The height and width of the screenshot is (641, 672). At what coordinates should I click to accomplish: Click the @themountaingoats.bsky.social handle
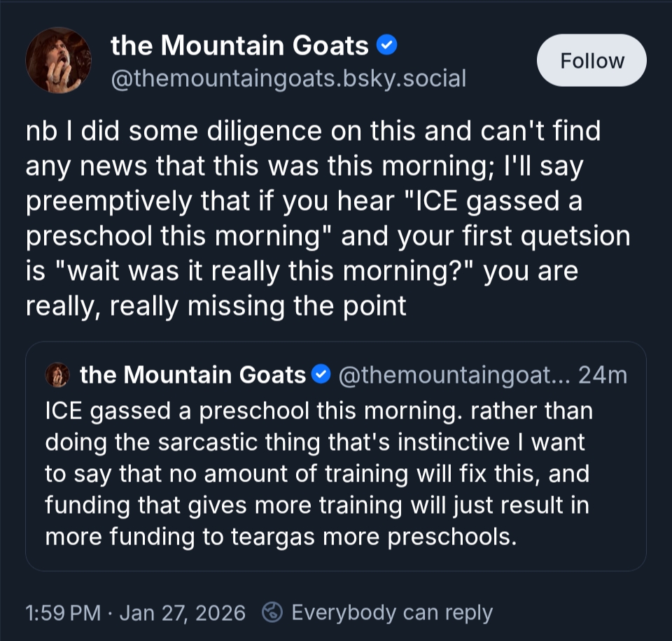click(x=288, y=78)
